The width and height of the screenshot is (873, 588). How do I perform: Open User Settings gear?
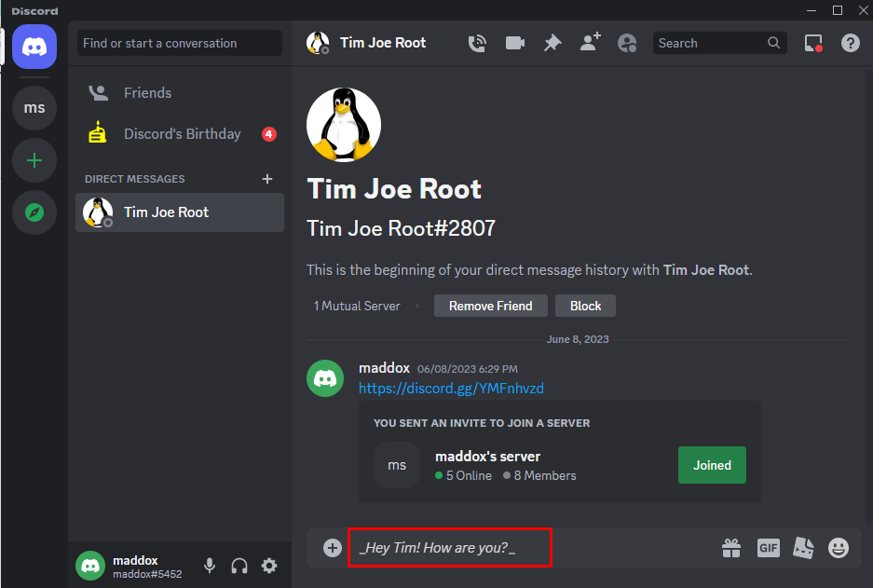tap(269, 566)
